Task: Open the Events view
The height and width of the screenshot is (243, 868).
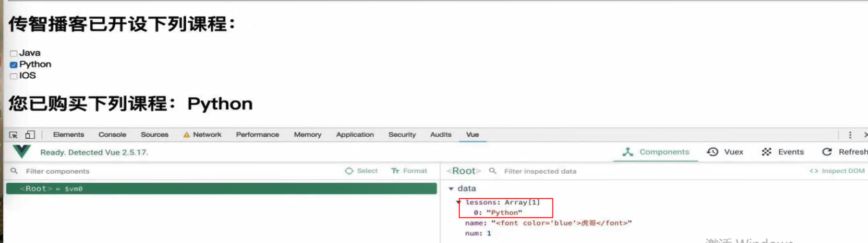Action: 783,152
